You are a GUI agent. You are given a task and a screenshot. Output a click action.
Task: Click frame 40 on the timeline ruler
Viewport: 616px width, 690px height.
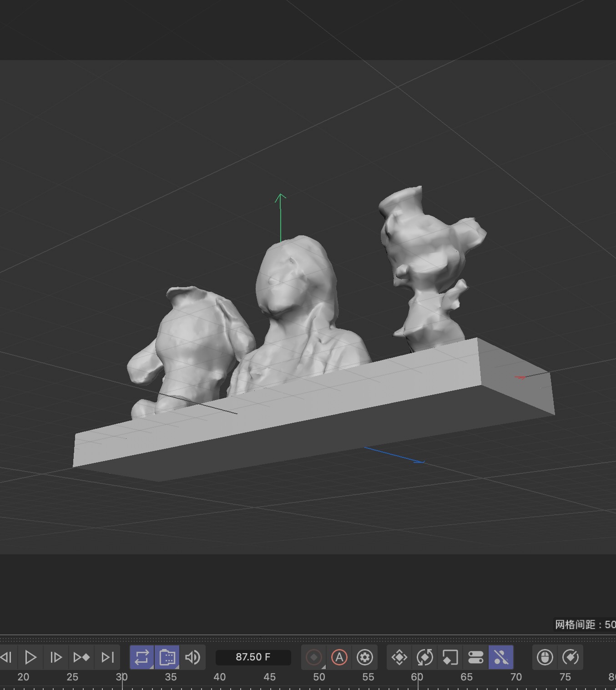click(x=220, y=677)
